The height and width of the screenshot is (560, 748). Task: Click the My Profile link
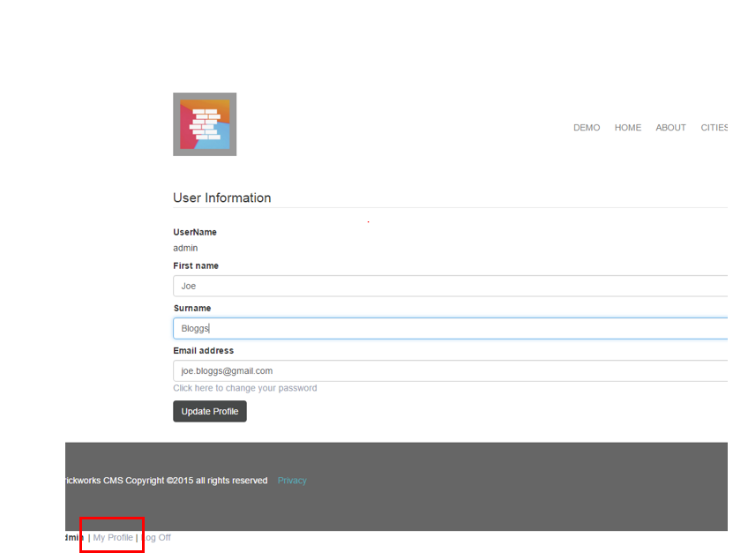113,537
